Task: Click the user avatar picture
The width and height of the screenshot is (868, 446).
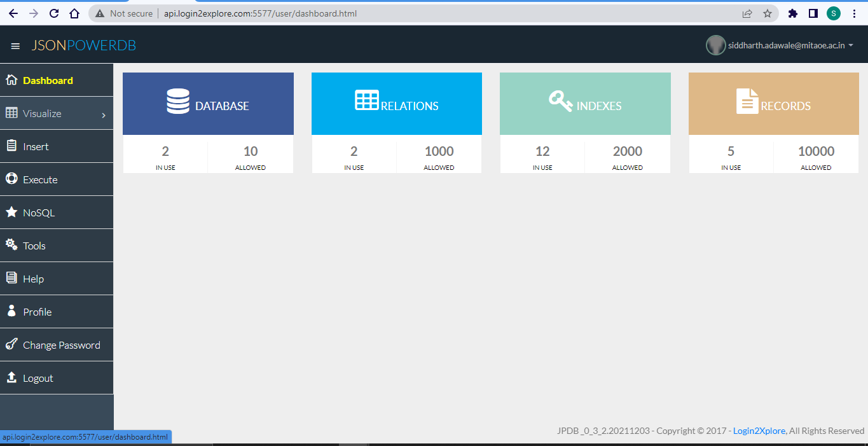Action: [716, 45]
